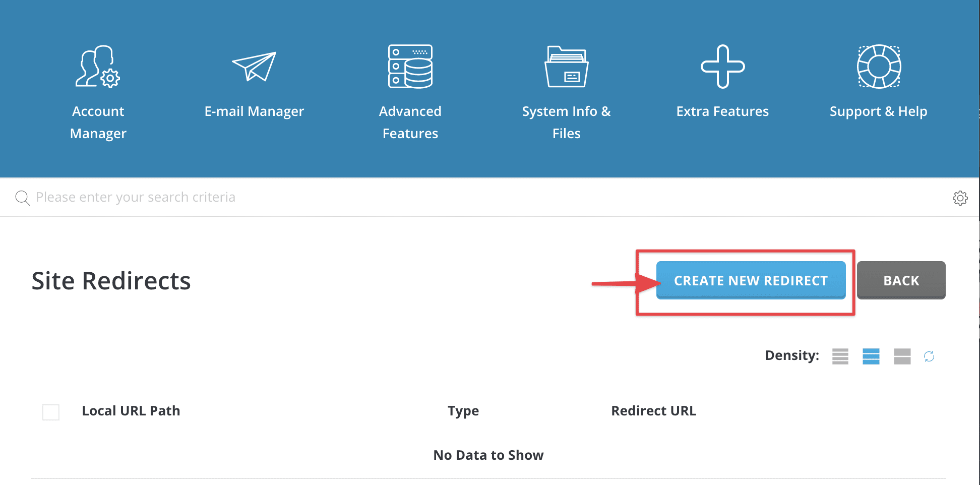Open the Account Manager section

point(98,91)
